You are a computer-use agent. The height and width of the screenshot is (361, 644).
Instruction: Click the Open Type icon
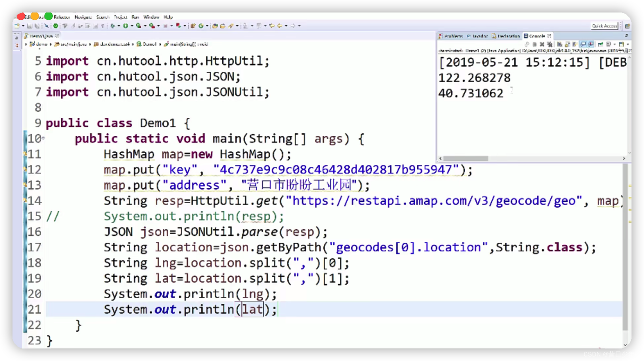(x=215, y=26)
